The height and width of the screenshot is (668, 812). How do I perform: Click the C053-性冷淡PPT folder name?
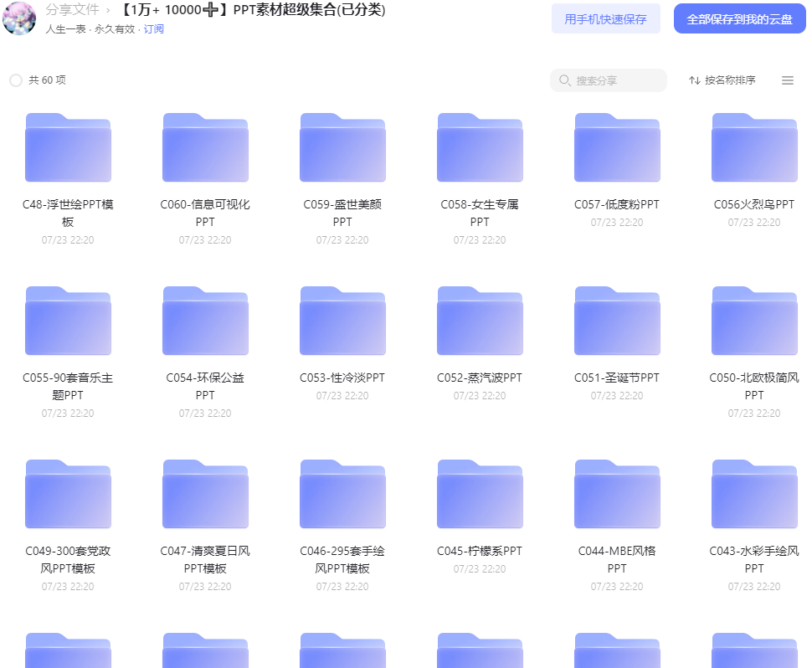pyautogui.click(x=342, y=378)
